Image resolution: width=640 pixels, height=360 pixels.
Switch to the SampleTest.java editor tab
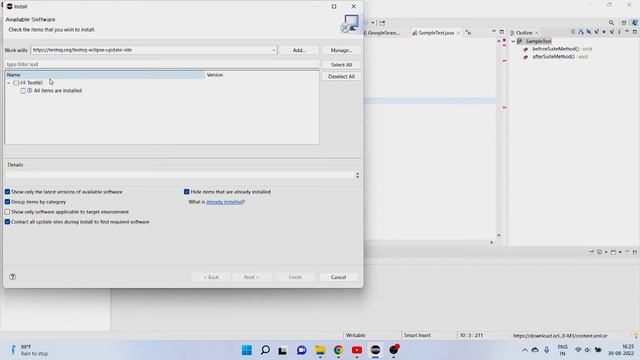pyautogui.click(x=436, y=33)
